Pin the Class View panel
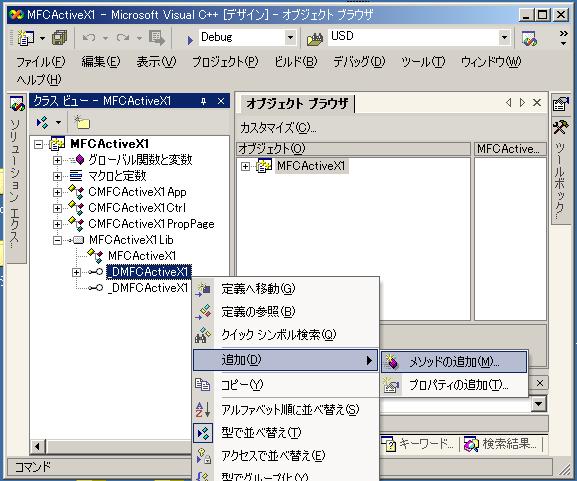 tap(203, 101)
